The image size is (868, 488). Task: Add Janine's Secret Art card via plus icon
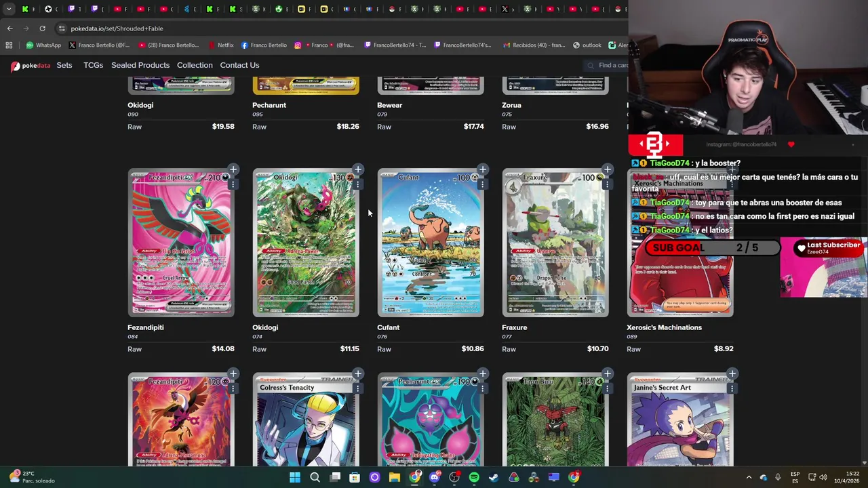tap(732, 373)
